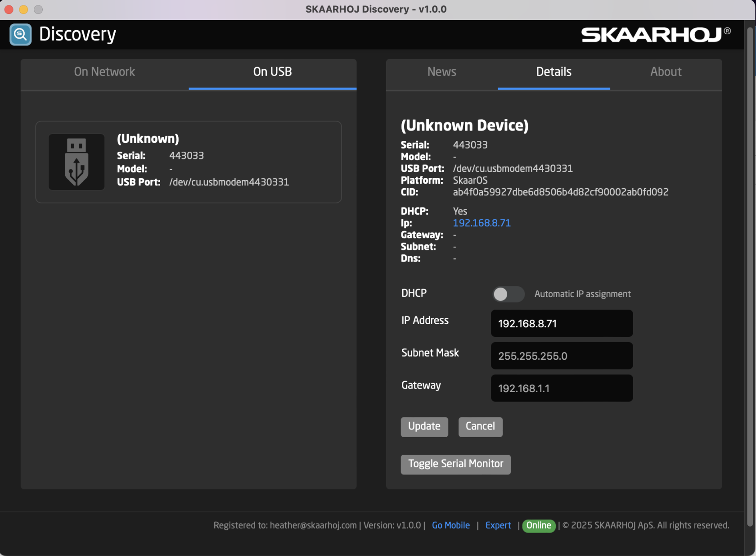Select the On USB tab
The height and width of the screenshot is (556, 756).
272,72
